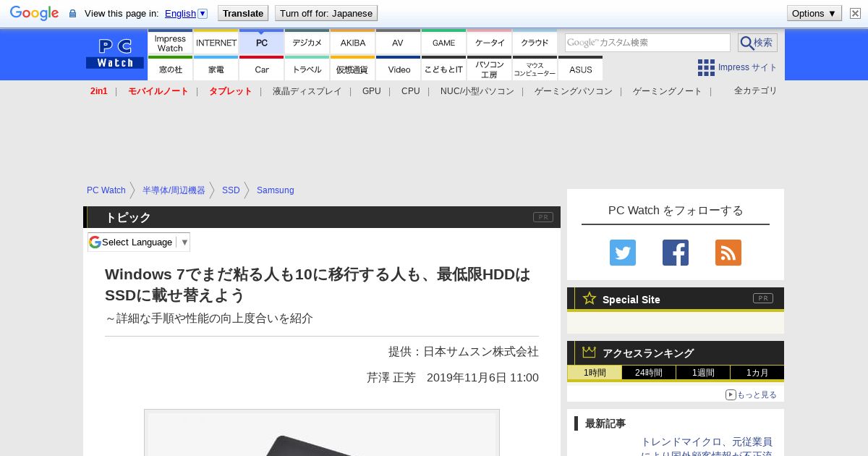Open the クラウド site tab
The height and width of the screenshot is (456, 868).
pyautogui.click(x=535, y=42)
